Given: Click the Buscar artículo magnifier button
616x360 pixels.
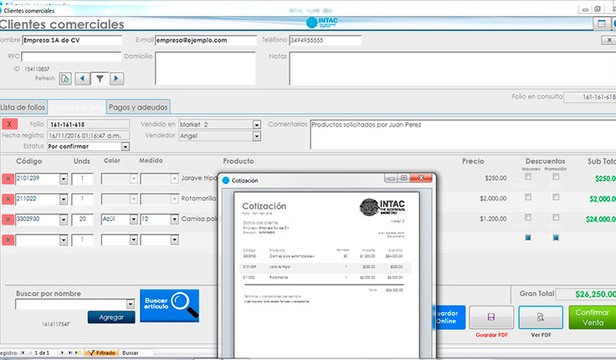Looking at the screenshot, I should (169, 306).
